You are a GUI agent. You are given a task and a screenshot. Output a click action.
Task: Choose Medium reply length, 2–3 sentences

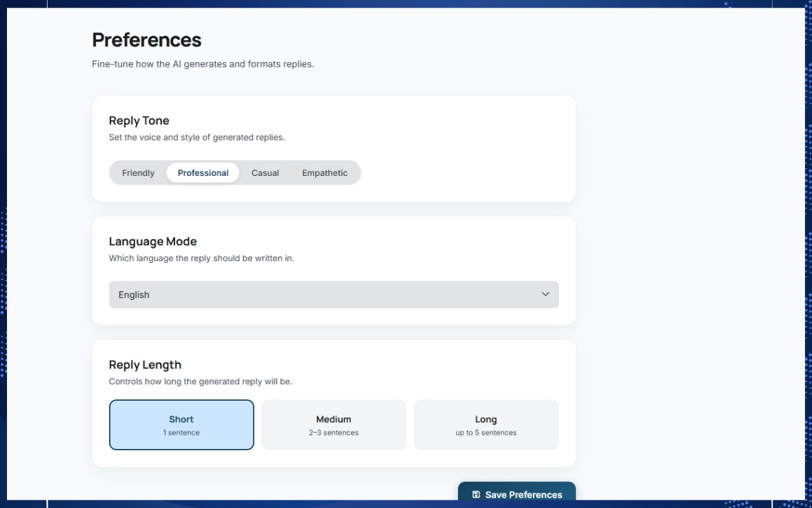tap(334, 425)
